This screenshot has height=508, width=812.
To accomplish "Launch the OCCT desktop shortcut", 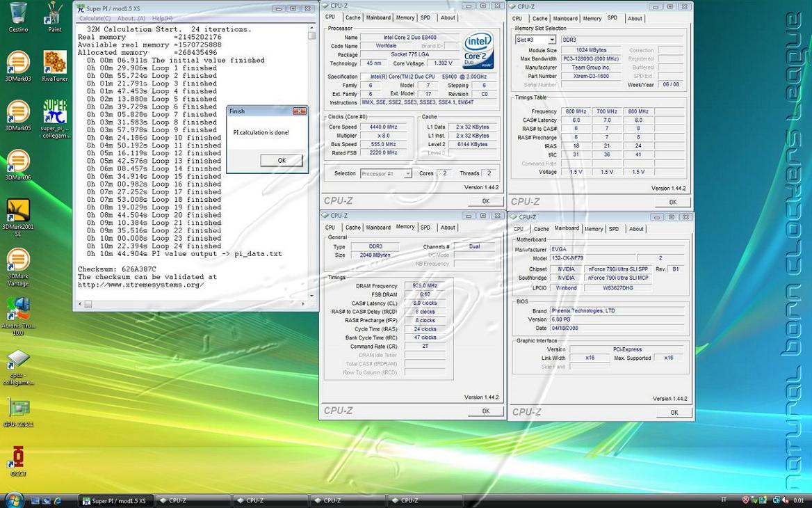I will pos(18,461).
